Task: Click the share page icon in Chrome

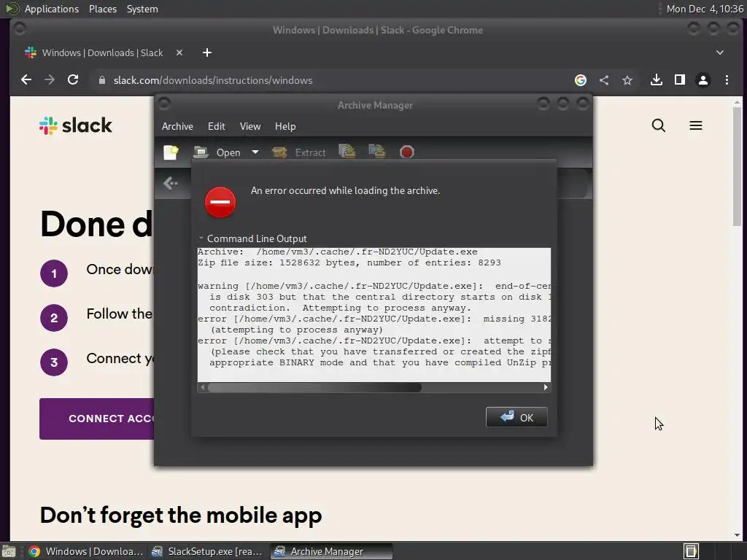Action: tap(604, 80)
